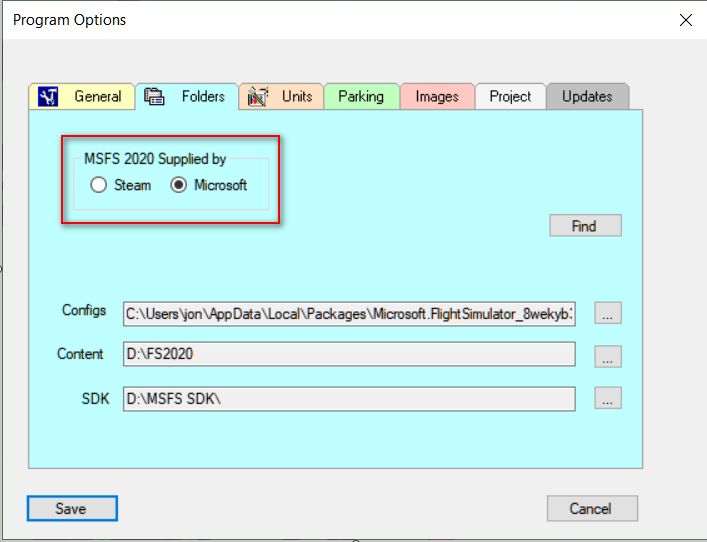Save the program options

(72, 509)
